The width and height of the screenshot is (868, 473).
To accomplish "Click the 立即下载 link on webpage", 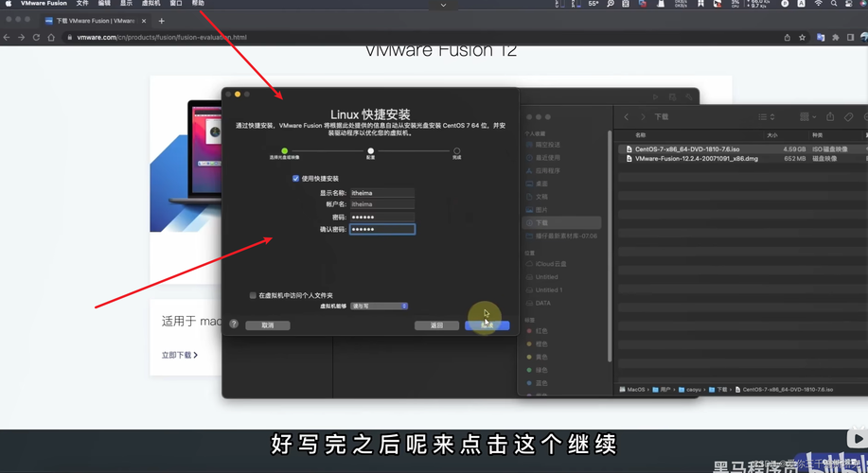I will [179, 355].
